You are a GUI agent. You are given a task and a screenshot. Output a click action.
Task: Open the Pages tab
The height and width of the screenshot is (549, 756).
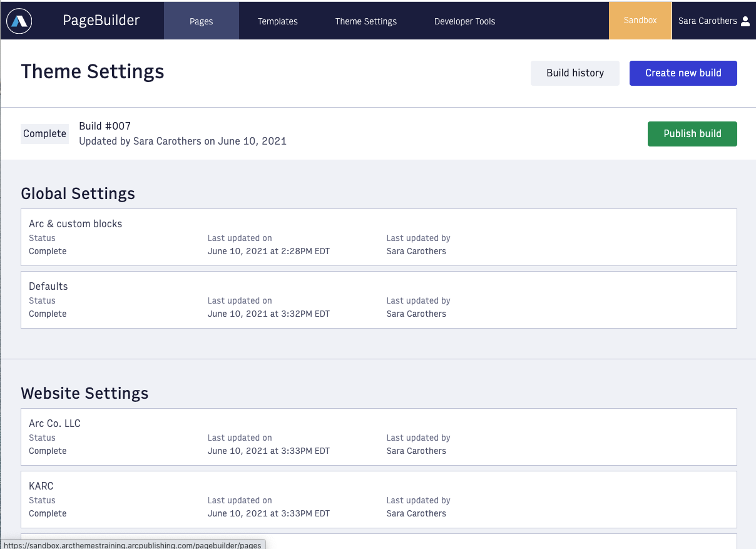(202, 21)
